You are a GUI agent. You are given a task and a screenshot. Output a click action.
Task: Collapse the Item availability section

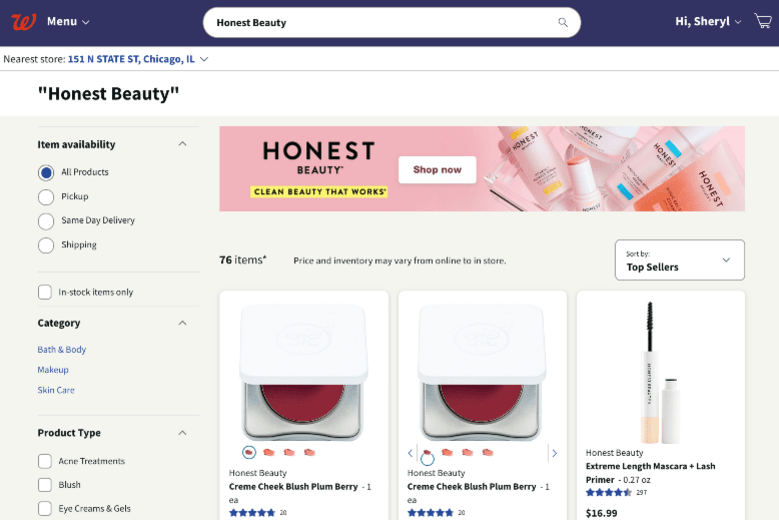pyautogui.click(x=182, y=144)
